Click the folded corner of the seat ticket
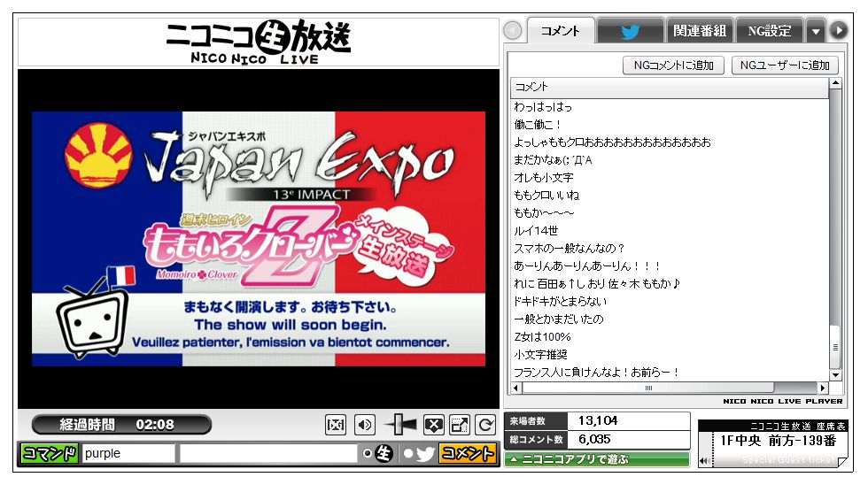This screenshot has height=477, width=868. [841, 461]
